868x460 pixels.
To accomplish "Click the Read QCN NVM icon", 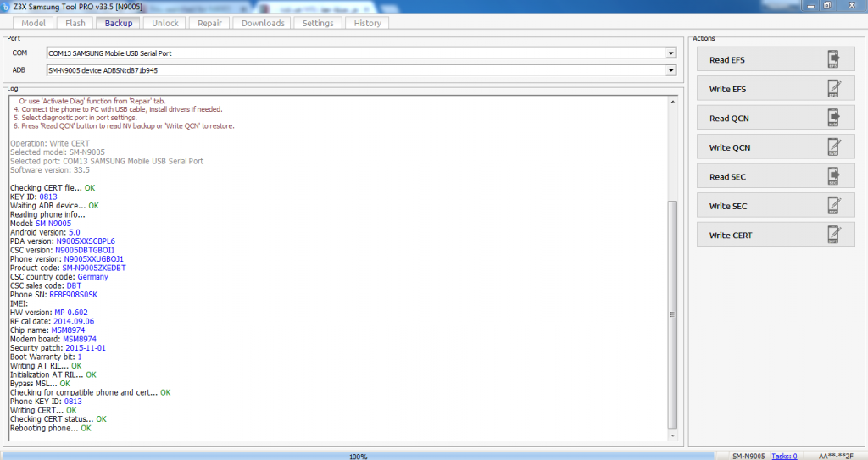I will [833, 118].
